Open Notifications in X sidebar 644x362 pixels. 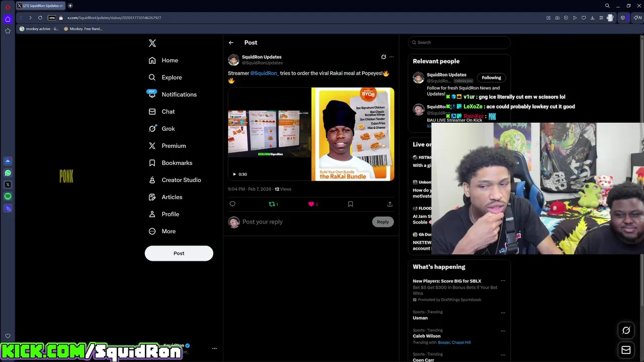click(173, 95)
